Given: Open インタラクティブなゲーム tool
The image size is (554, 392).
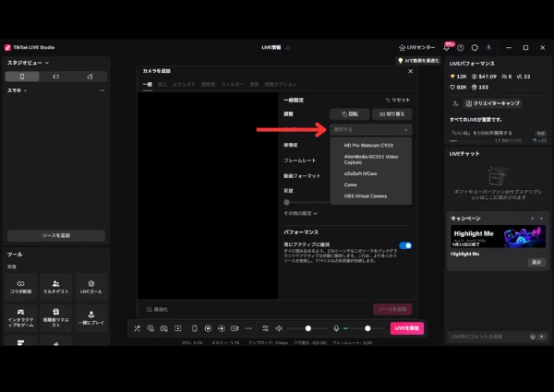Looking at the screenshot, I should click(x=21, y=318).
